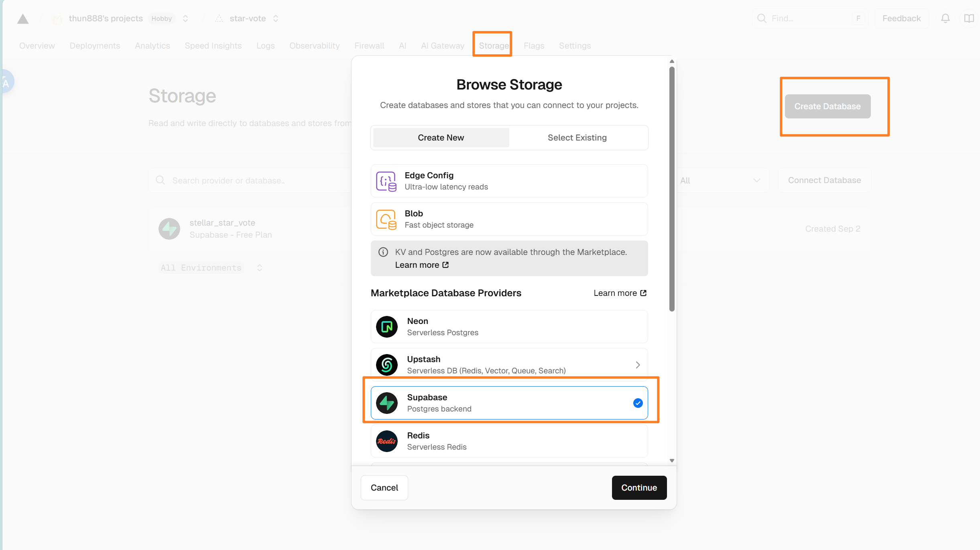Select the Redis Serverless Redis option
This screenshot has width=980, height=550.
[509, 441]
